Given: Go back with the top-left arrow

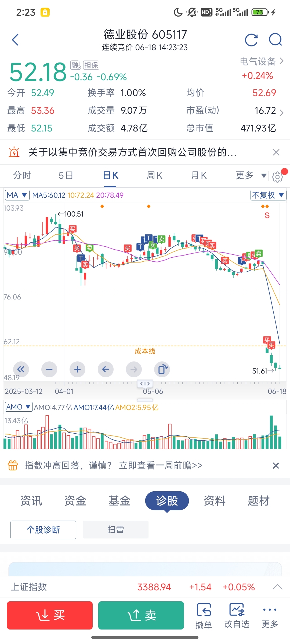Looking at the screenshot, I should (15, 40).
